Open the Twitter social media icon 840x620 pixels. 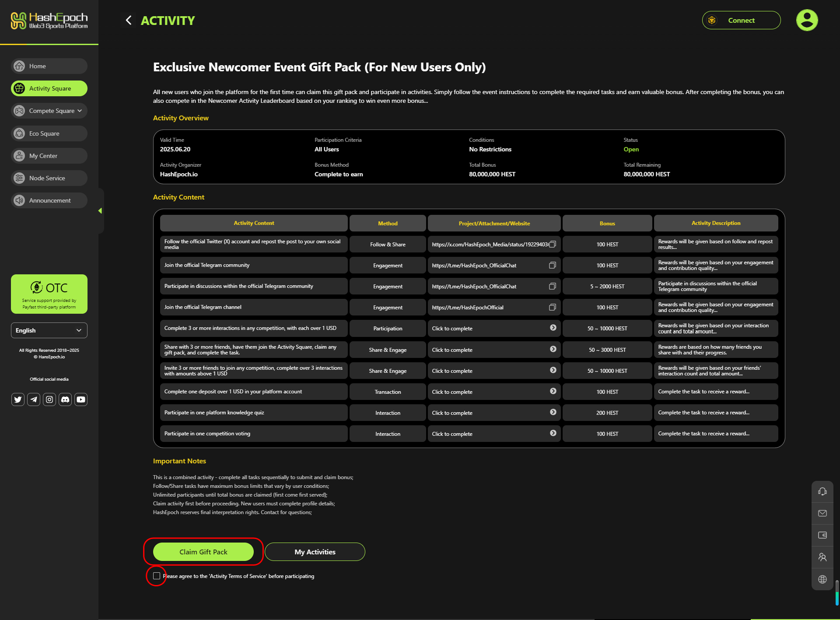[x=18, y=399]
